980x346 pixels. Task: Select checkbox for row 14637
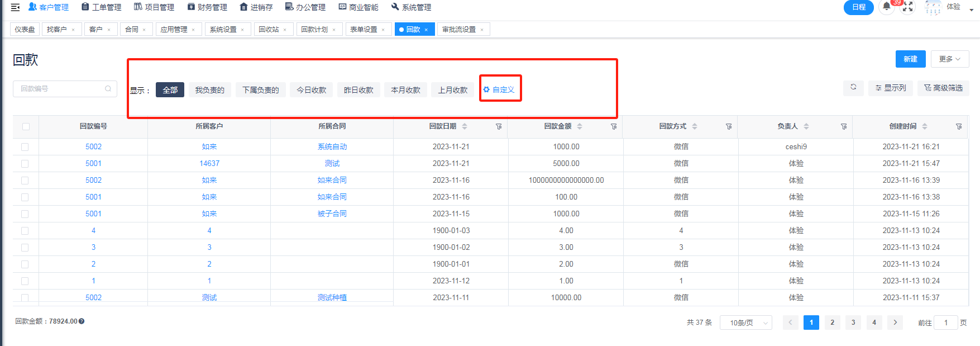tap(25, 164)
